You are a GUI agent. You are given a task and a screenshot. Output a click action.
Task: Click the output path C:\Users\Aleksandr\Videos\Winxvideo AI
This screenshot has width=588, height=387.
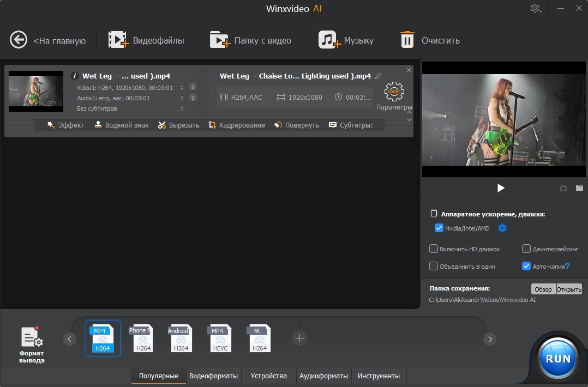point(482,300)
